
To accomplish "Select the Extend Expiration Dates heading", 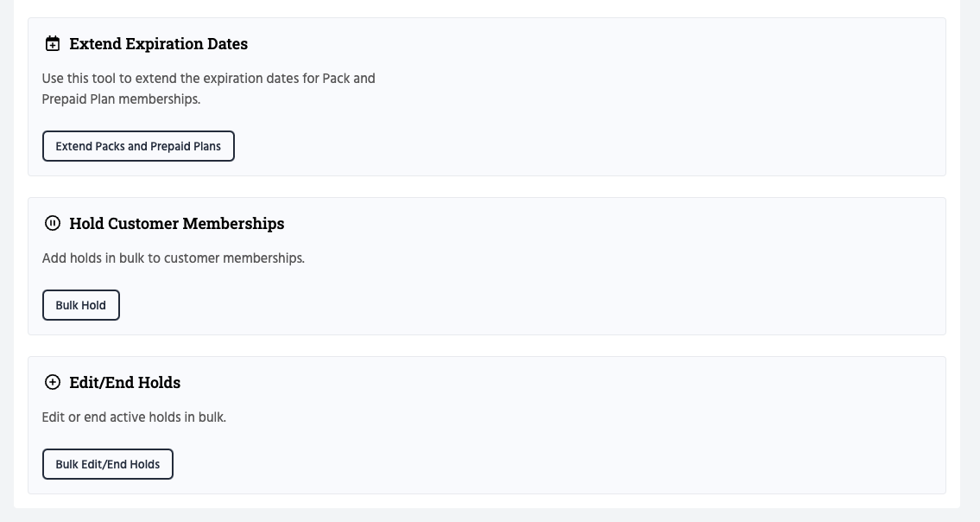I will 159,44.
